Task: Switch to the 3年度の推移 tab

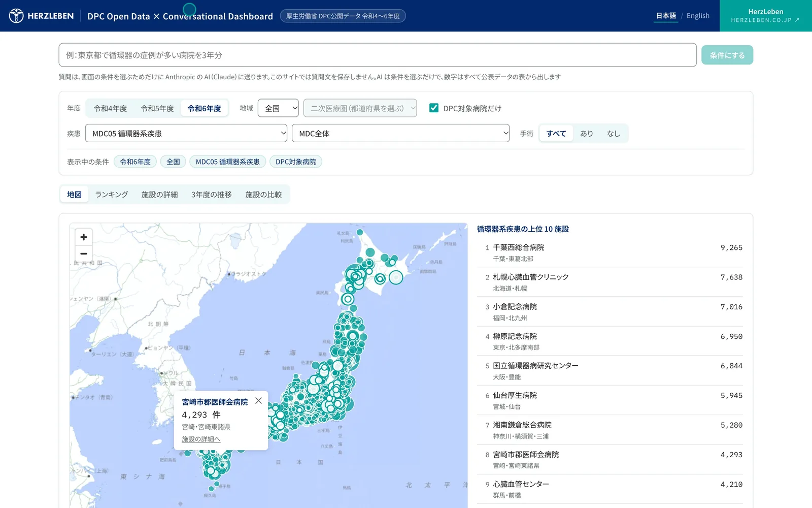Action: [x=212, y=195]
